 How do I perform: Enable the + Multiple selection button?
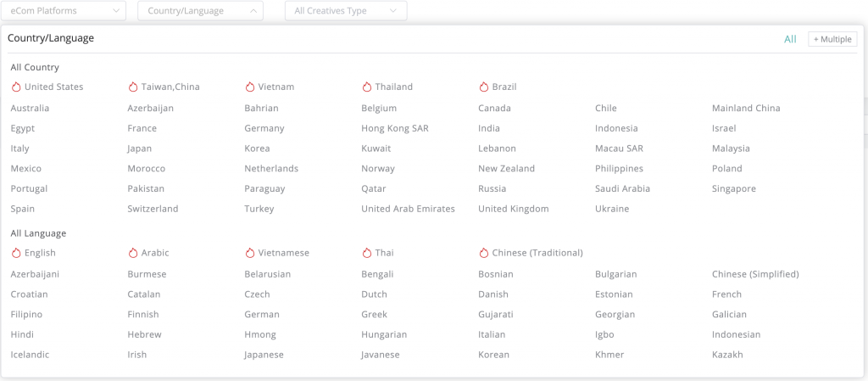pyautogui.click(x=832, y=39)
